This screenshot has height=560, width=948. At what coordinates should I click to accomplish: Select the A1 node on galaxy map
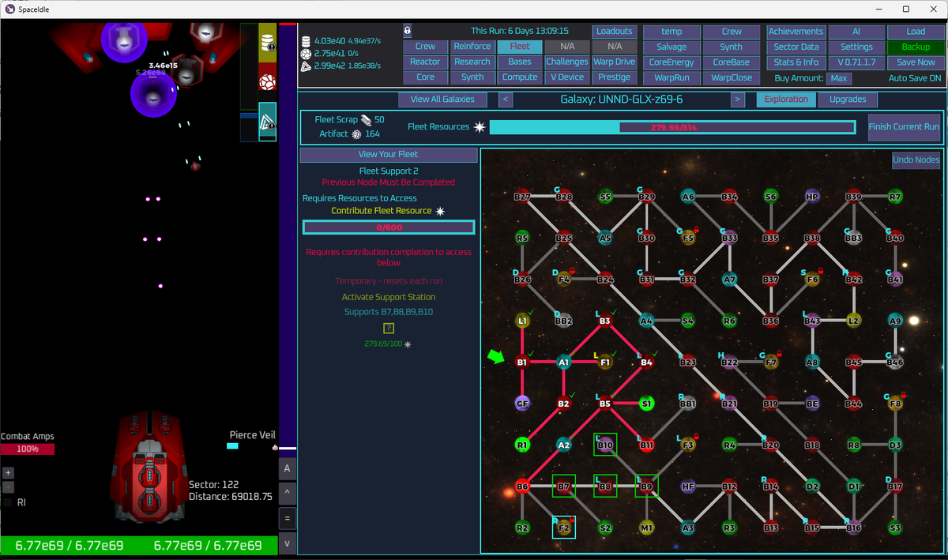coord(563,362)
